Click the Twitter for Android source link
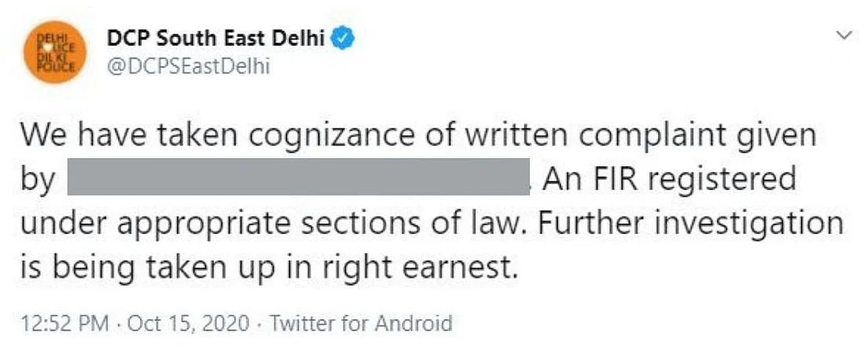Screen dimensions: 868x358 (x=361, y=323)
